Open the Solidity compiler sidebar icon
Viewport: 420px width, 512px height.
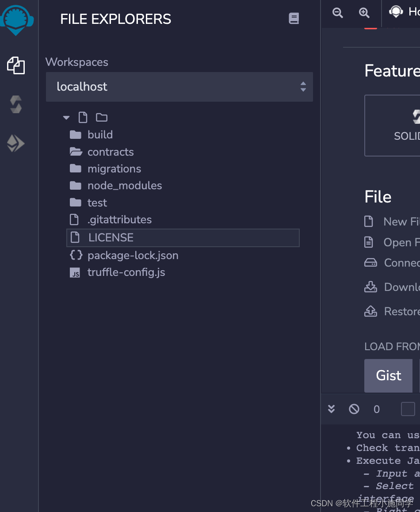point(16,104)
